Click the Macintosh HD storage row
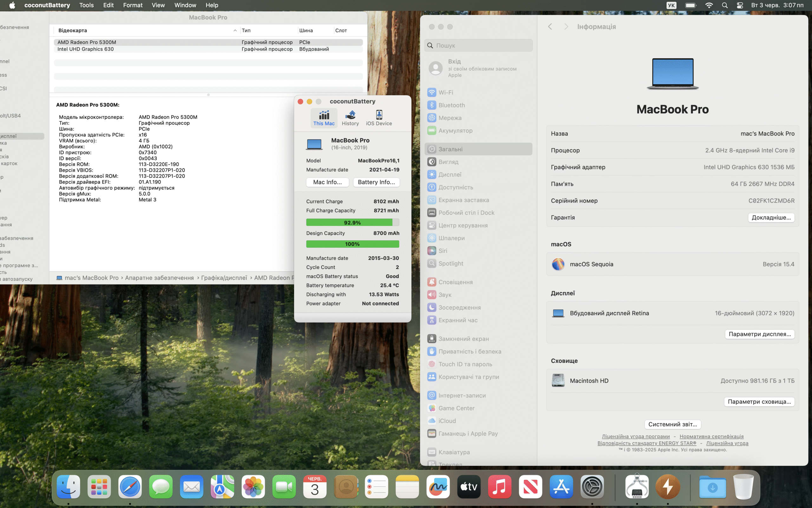Viewport: 812px width, 508px height. pyautogui.click(x=672, y=381)
